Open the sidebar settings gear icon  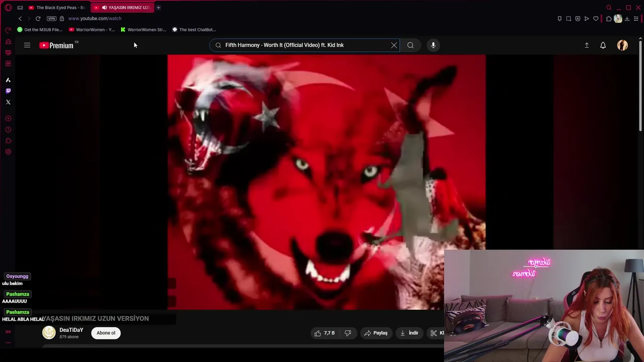[8, 152]
